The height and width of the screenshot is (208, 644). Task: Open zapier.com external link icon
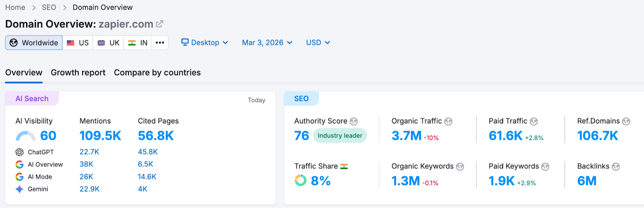tap(159, 24)
